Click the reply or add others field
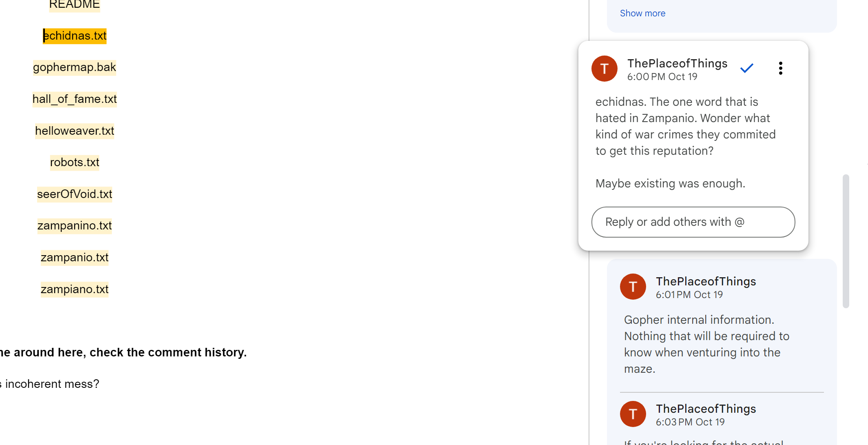 pos(693,222)
